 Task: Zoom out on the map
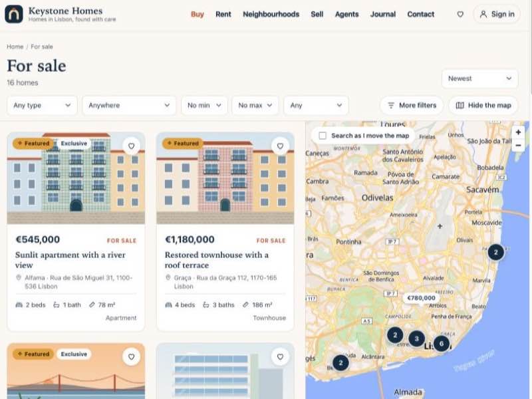click(x=518, y=145)
